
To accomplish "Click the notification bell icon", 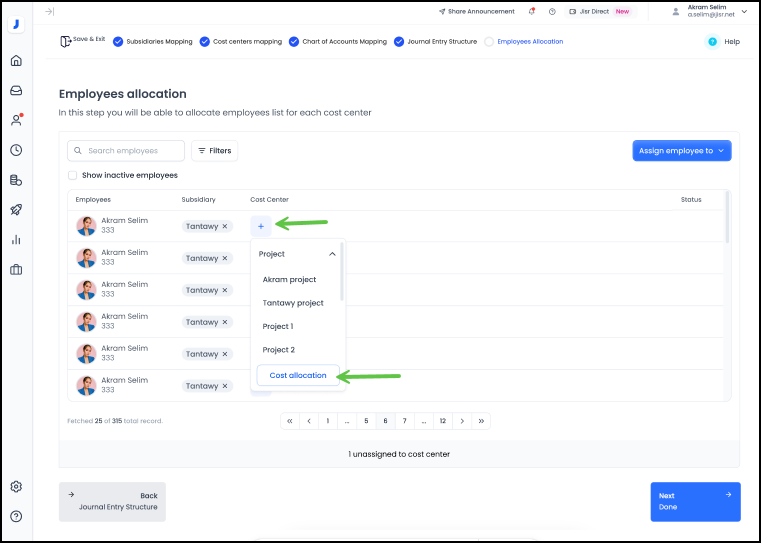I will click(x=531, y=12).
